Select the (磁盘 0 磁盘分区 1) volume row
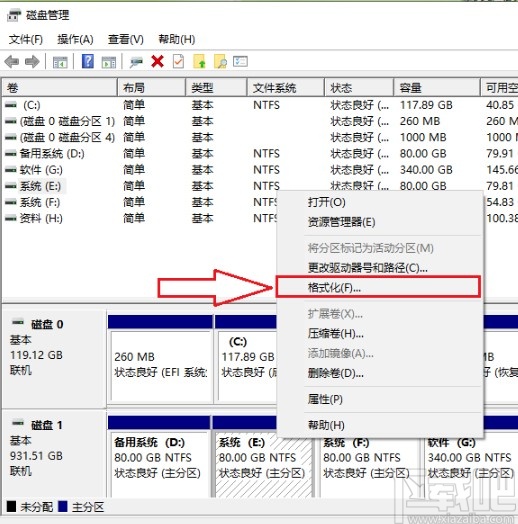518x524 pixels. [x=260, y=121]
